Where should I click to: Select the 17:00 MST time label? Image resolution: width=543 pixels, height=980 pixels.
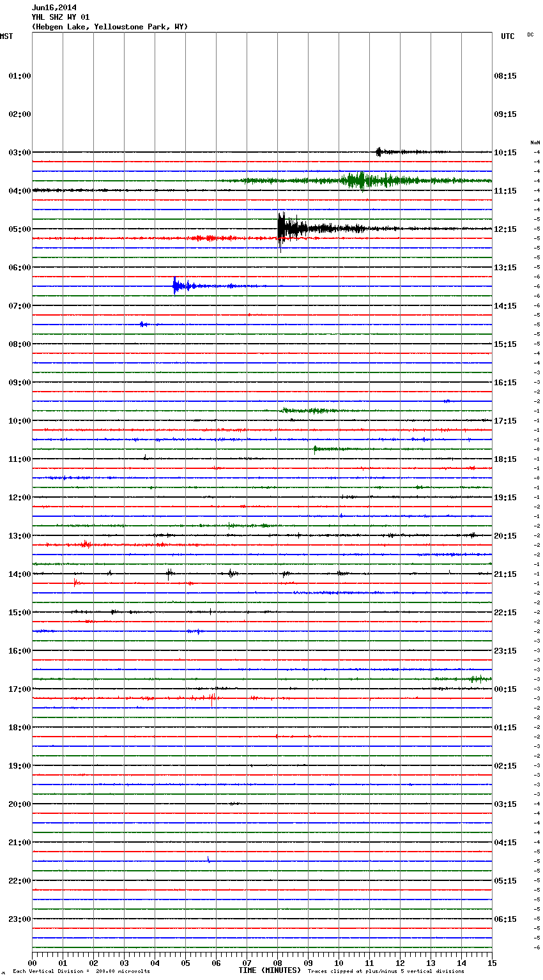[x=20, y=689]
